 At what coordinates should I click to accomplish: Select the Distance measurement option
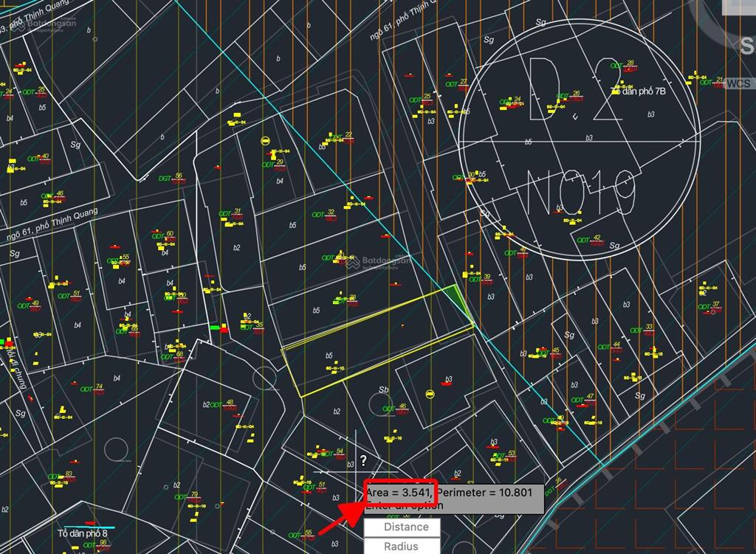(x=402, y=527)
